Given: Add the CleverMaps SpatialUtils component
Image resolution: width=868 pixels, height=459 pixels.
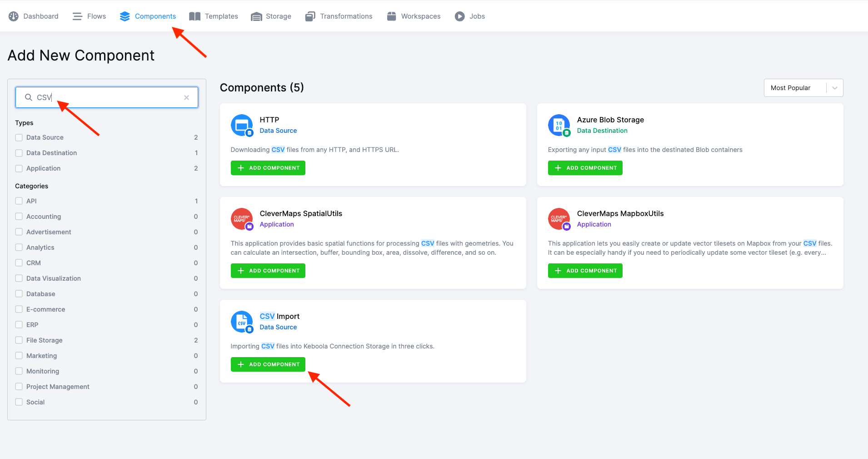Looking at the screenshot, I should pyautogui.click(x=268, y=271).
